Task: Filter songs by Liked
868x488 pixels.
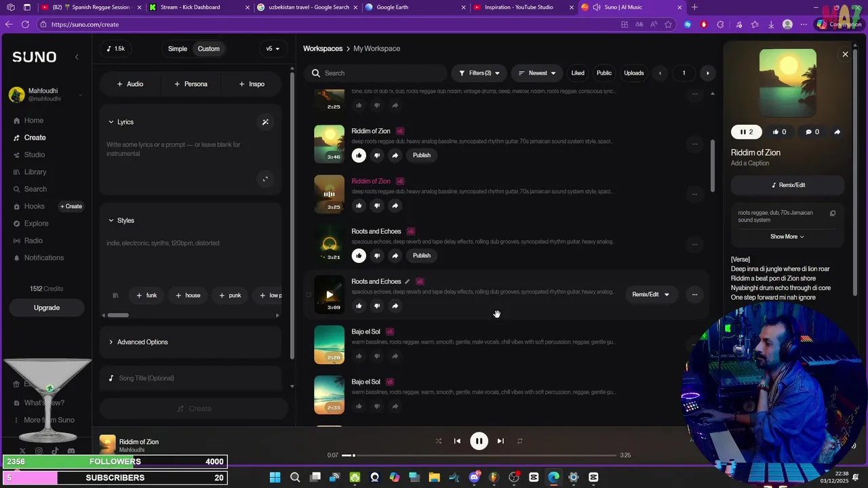Action: (x=578, y=73)
